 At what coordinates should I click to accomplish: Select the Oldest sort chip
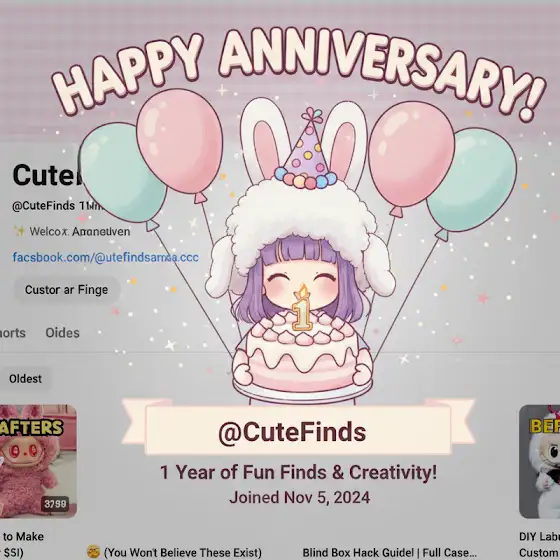25,379
